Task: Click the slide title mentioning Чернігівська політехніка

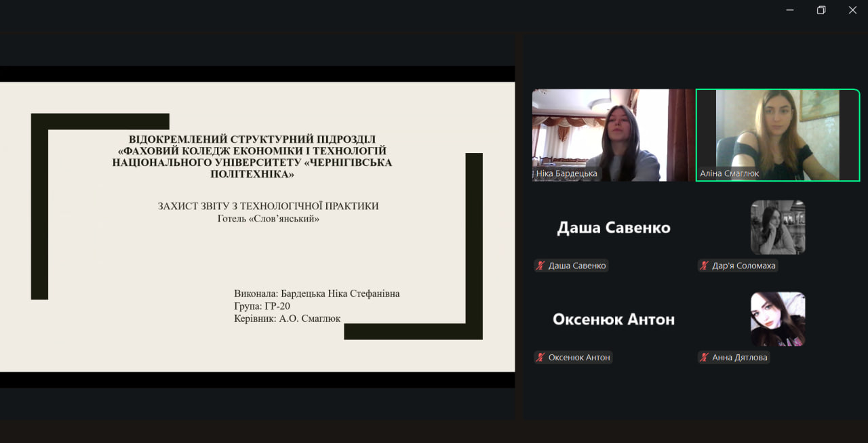Action: point(252,156)
